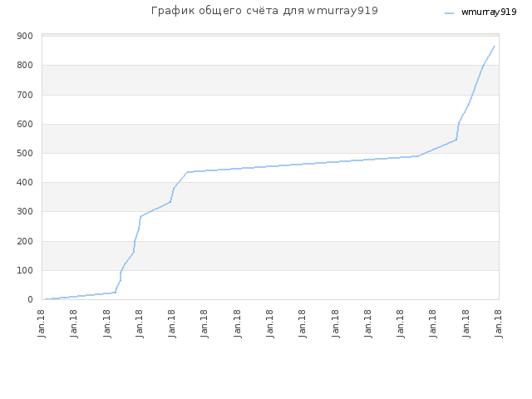Click the line corner where plateau begins near 435
This screenshot has width=532, height=399.
tap(187, 172)
